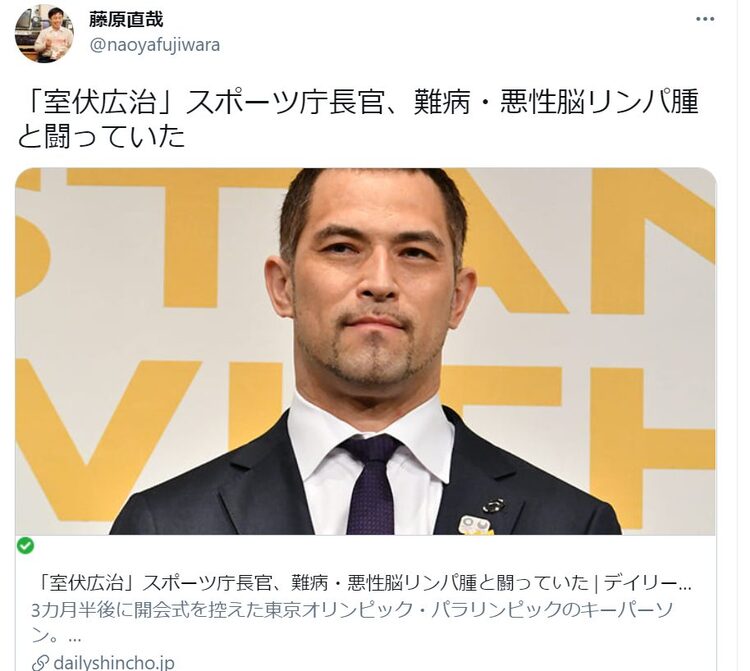Open the dailyshincho.jp source link

114,663
